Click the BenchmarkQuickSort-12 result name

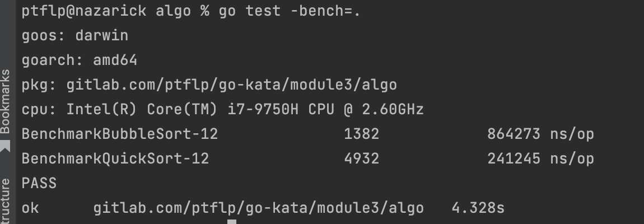tap(115, 159)
